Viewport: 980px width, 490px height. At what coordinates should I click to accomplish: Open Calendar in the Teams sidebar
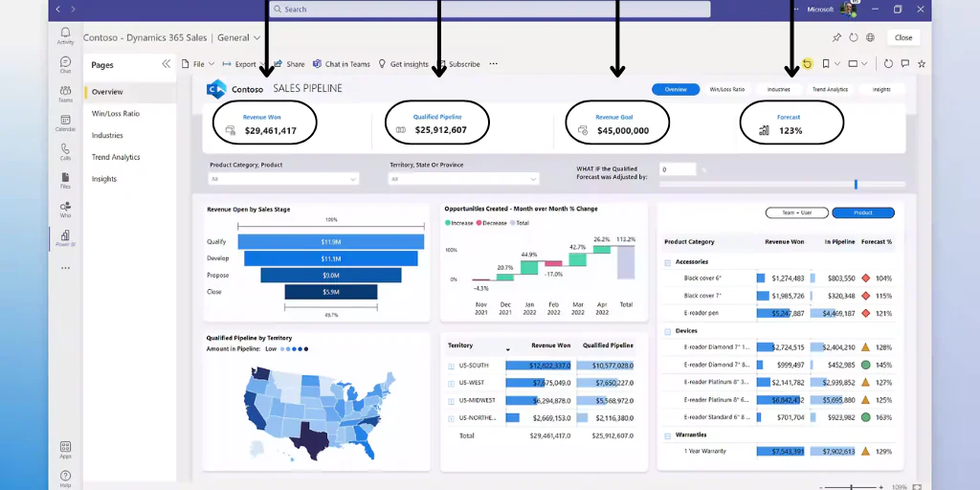coord(65,122)
